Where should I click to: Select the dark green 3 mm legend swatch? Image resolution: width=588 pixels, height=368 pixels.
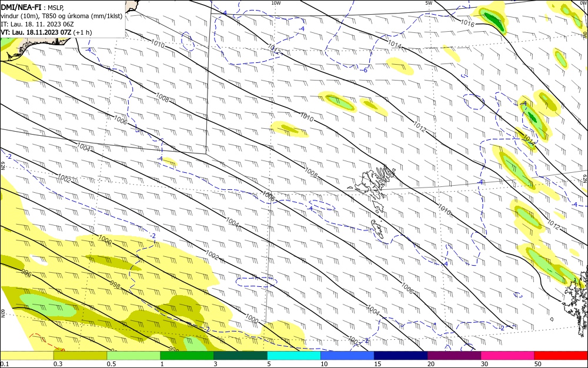point(240,356)
